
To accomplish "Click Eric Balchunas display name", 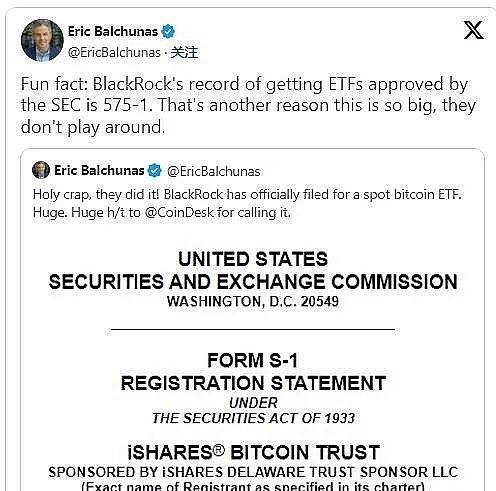I will click(113, 31).
